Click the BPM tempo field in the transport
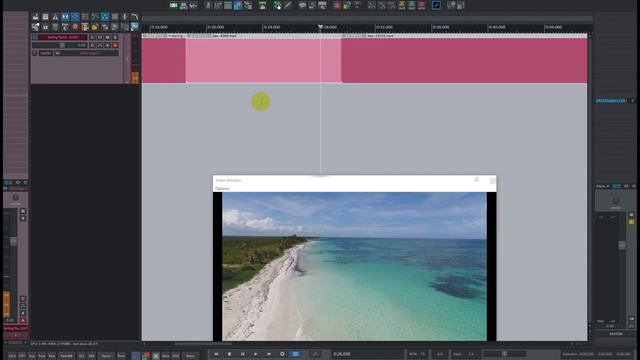Image resolution: width=640 pixels, height=360 pixels. [418, 354]
